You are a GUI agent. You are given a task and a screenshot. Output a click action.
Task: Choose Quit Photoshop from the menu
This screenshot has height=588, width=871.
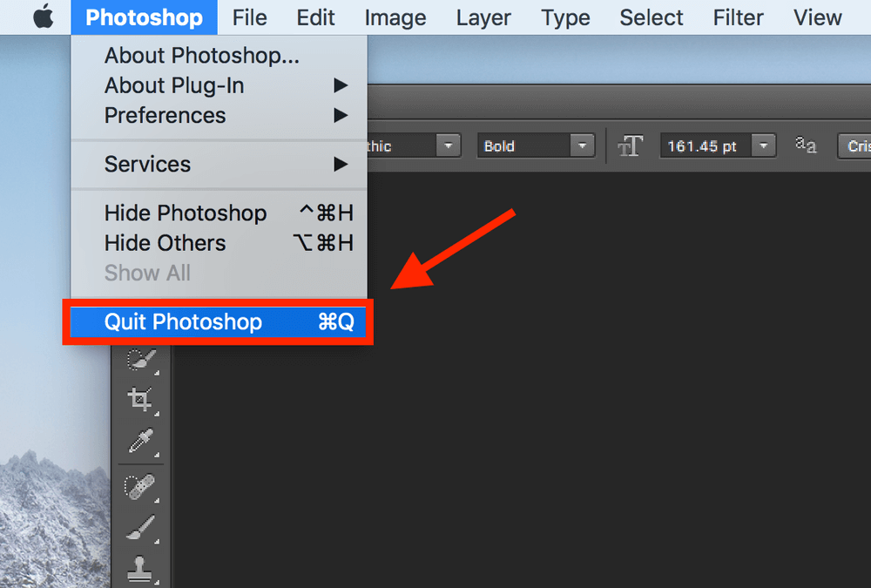click(x=218, y=322)
